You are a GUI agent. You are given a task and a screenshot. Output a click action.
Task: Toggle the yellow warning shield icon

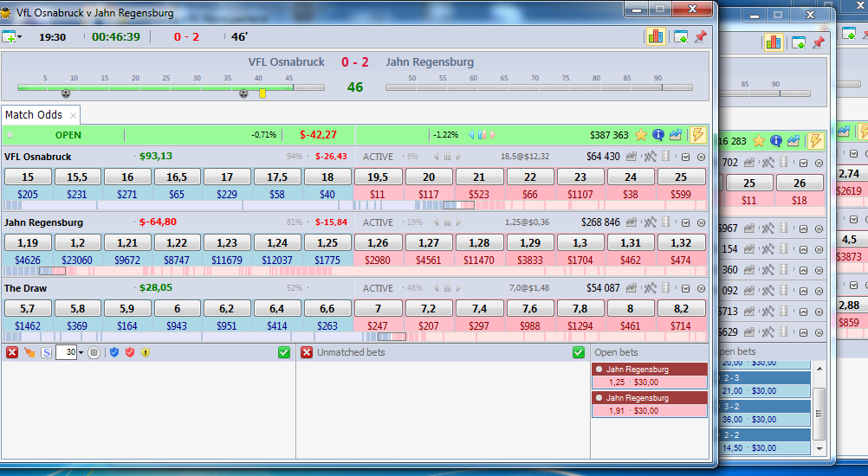click(x=146, y=352)
